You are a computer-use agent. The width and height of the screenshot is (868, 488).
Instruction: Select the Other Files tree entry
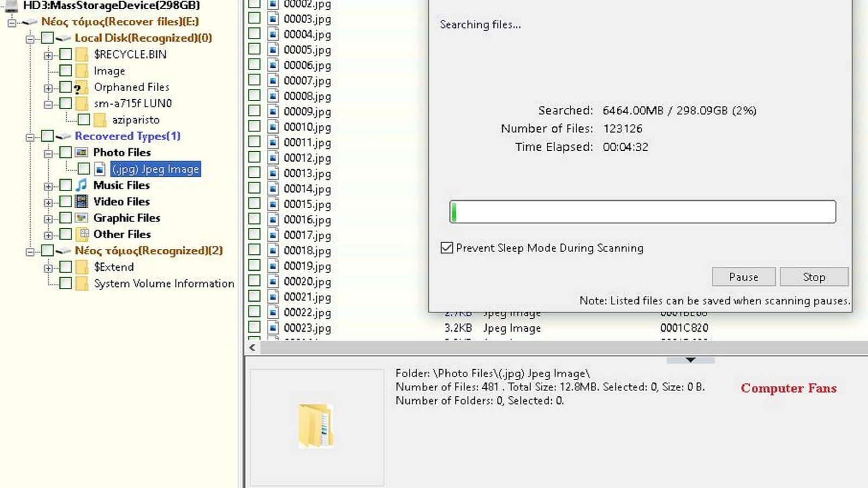pyautogui.click(x=122, y=234)
